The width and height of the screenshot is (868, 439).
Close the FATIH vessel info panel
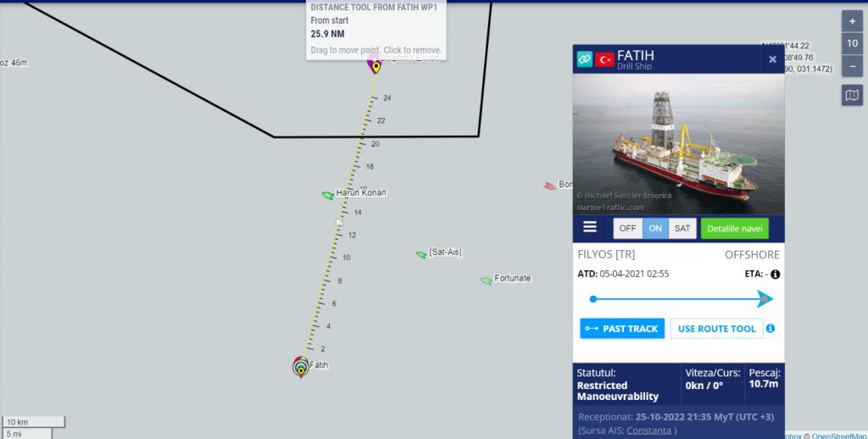coord(772,59)
